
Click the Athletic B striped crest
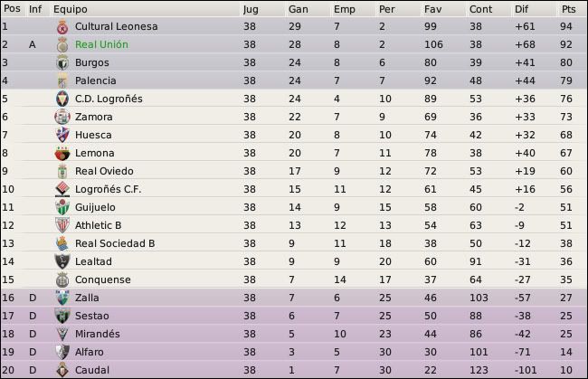62,225
